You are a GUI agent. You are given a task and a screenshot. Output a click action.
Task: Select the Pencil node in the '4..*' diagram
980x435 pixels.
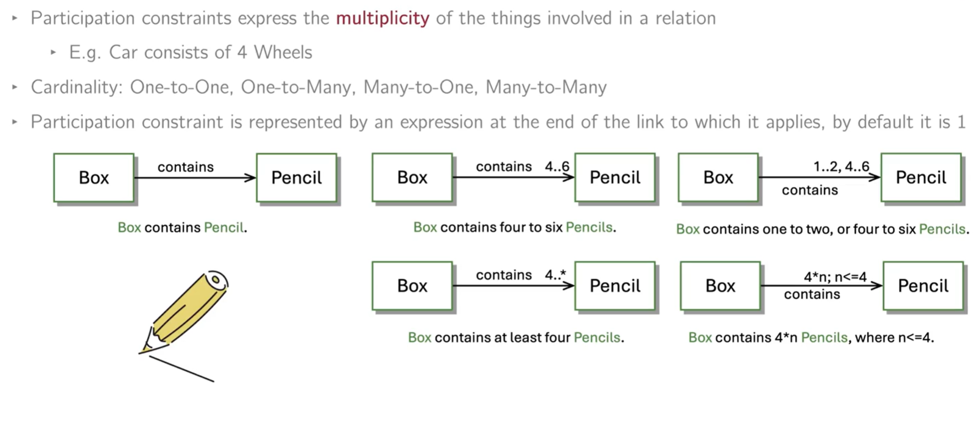(x=614, y=286)
